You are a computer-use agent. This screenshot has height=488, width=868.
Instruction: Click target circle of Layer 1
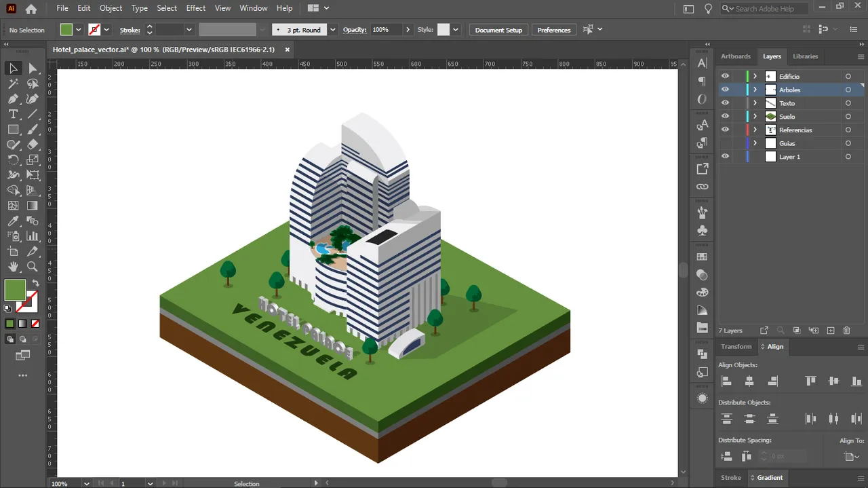pyautogui.click(x=848, y=157)
